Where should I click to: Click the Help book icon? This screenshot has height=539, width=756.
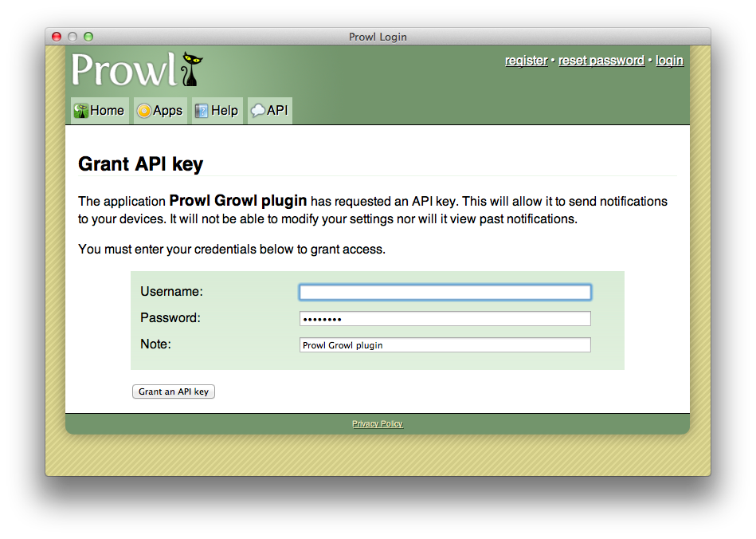202,111
